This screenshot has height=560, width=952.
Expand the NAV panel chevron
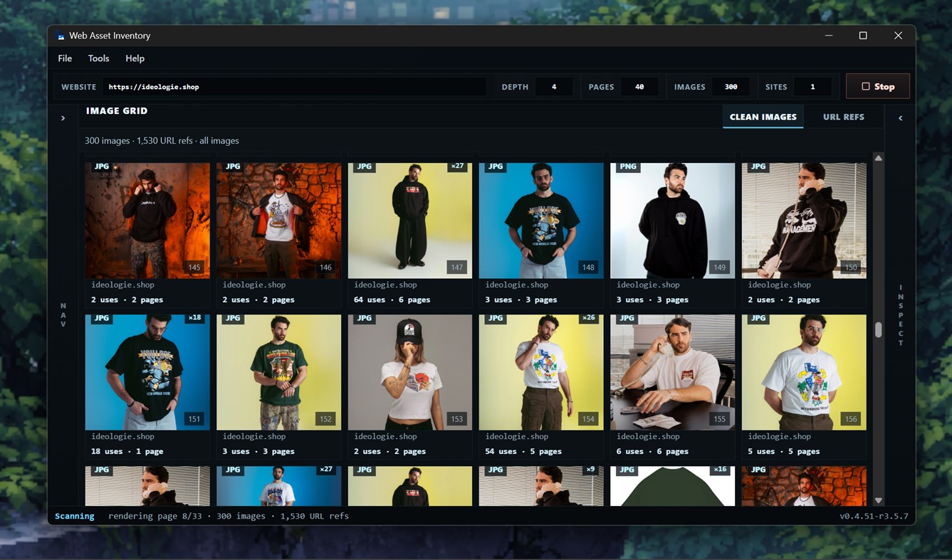(x=63, y=118)
